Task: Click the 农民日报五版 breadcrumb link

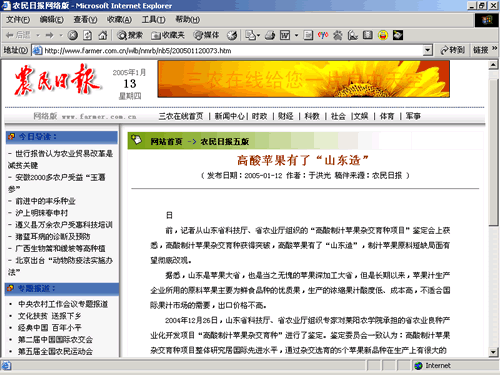Action: [225, 142]
